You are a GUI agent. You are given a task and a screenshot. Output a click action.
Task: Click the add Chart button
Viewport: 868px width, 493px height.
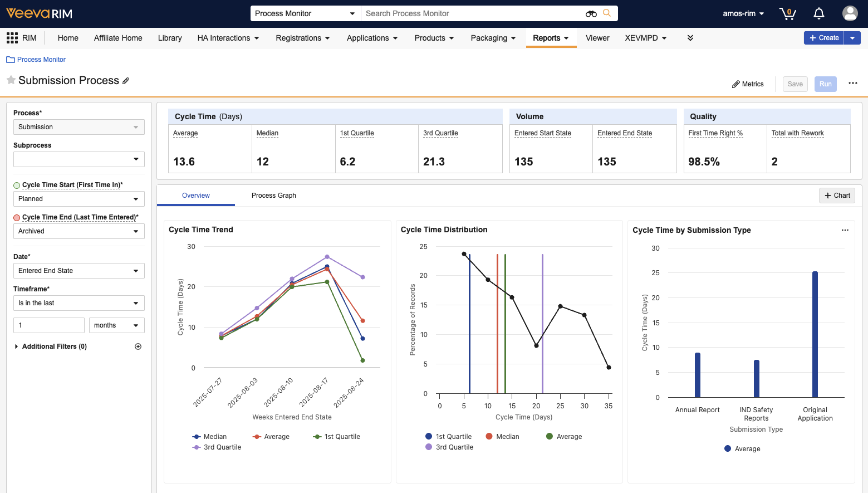(x=837, y=196)
